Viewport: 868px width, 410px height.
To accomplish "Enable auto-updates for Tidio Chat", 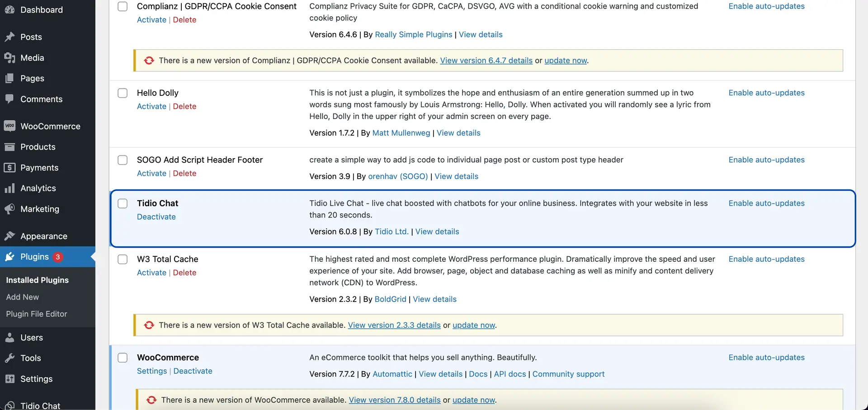I will (767, 203).
